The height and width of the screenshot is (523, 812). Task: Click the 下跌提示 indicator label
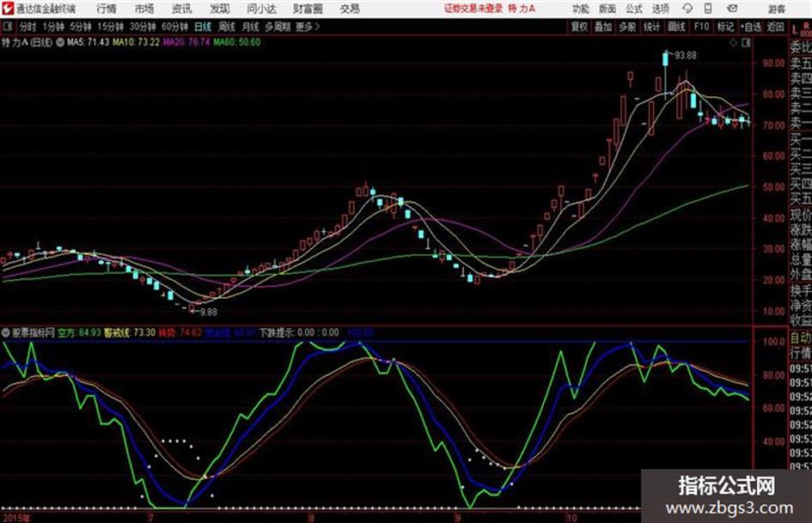tap(278, 332)
